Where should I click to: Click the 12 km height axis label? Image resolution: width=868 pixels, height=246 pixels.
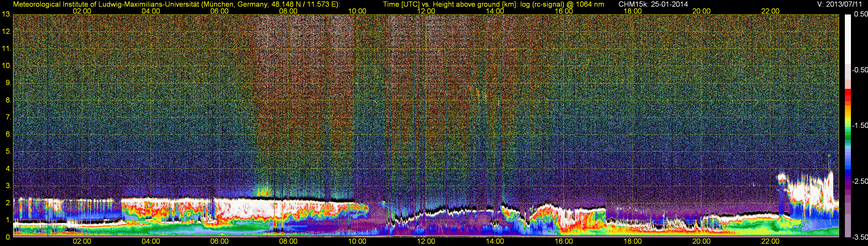coord(6,32)
